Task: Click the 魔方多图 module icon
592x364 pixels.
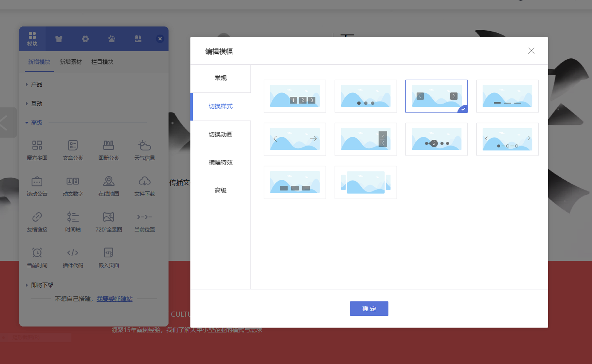Action: [x=37, y=145]
